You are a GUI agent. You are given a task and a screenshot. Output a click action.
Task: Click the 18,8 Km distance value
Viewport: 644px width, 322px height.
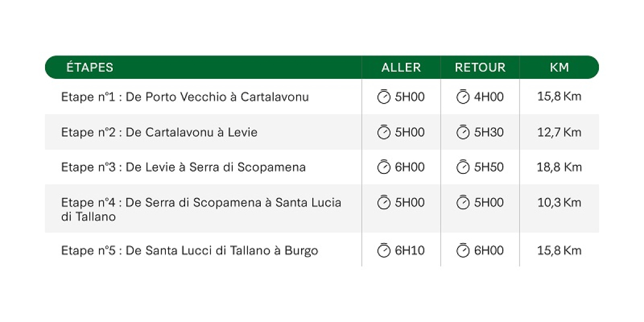click(559, 167)
